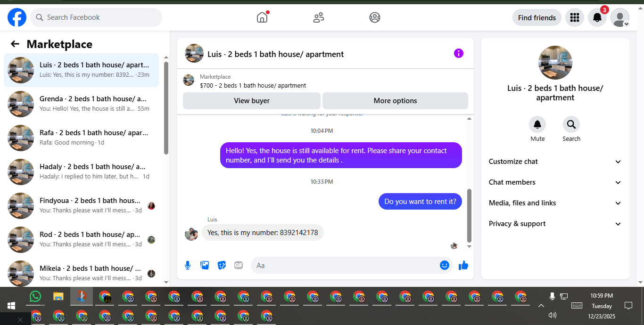Open the Groups icon in top navigation
Viewport: 644px width, 325px height.
[375, 17]
